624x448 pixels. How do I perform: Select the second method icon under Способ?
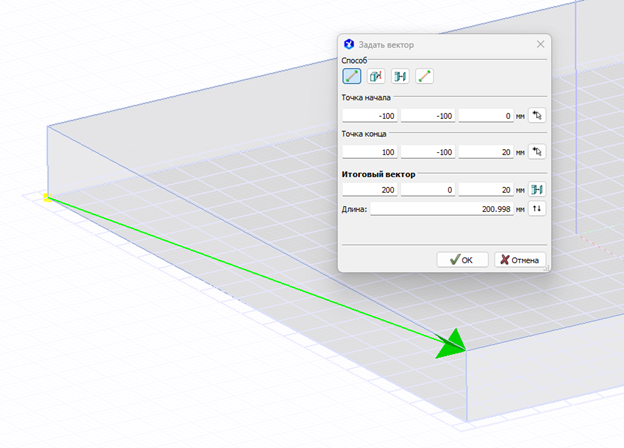[x=376, y=76]
